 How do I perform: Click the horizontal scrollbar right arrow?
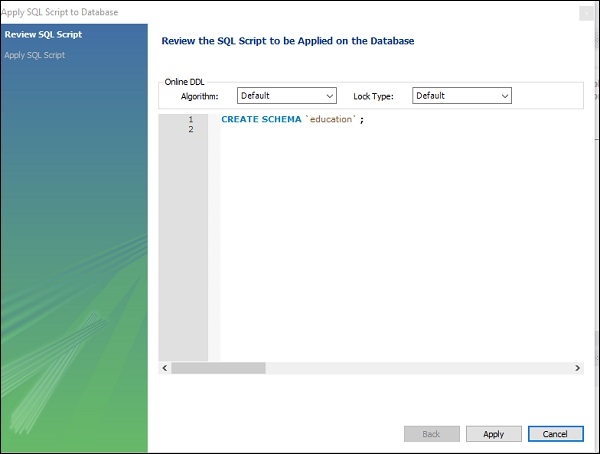pos(577,368)
